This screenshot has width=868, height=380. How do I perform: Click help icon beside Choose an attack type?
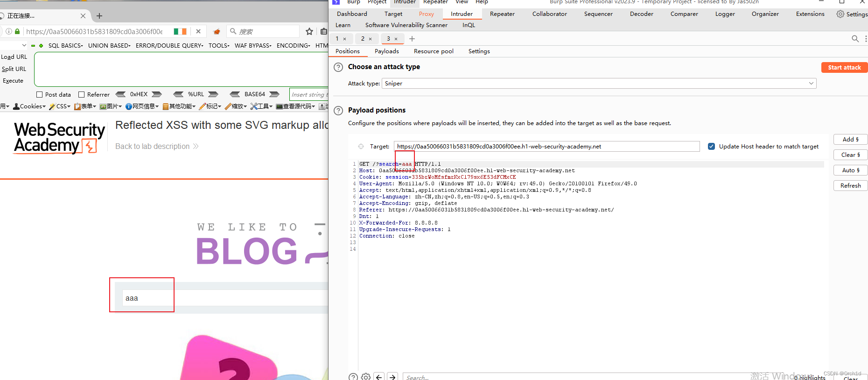338,67
